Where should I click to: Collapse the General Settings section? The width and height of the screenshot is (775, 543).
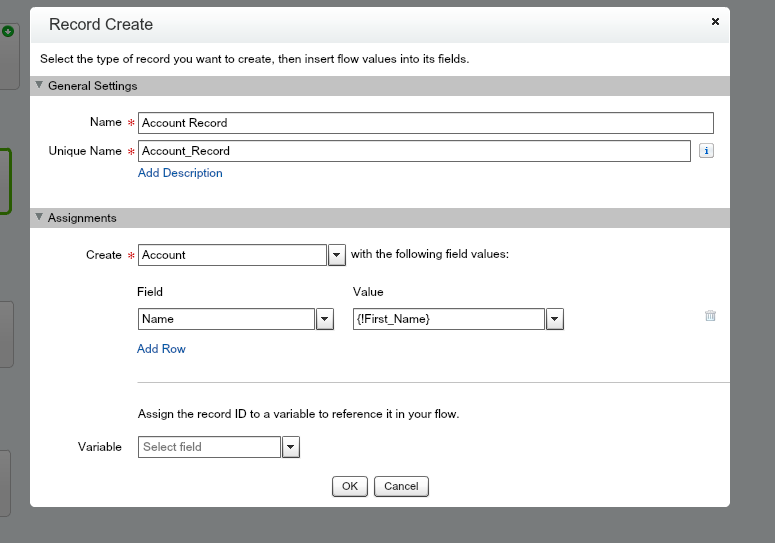(39, 86)
